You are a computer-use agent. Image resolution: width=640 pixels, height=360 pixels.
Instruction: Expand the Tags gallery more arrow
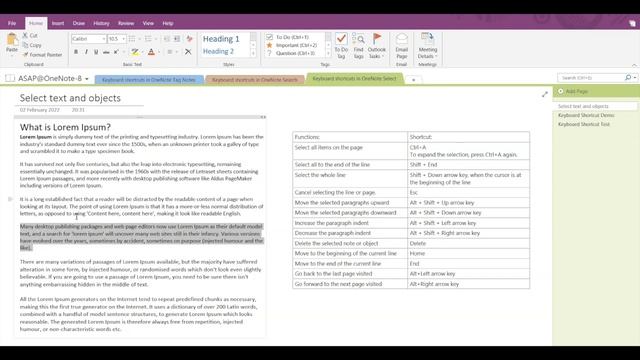328,53
